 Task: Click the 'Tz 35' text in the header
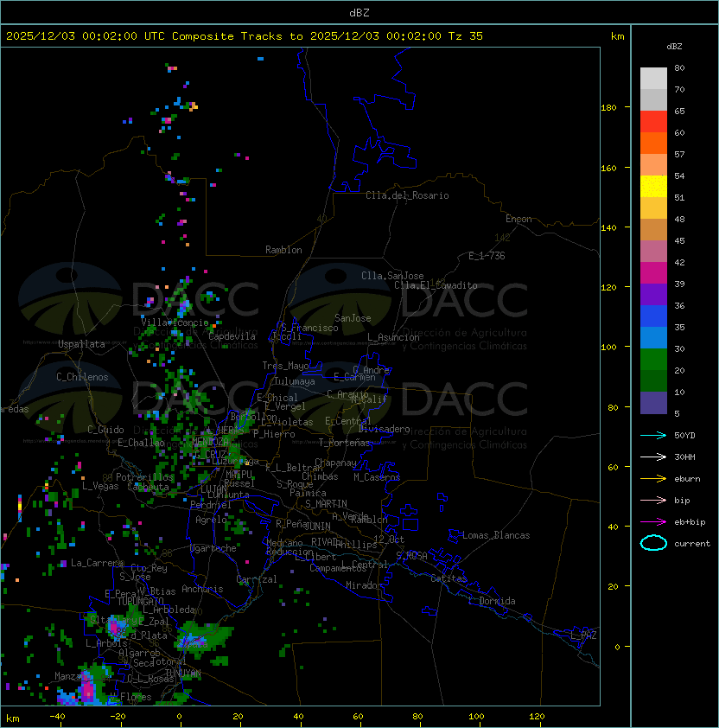pyautogui.click(x=466, y=36)
